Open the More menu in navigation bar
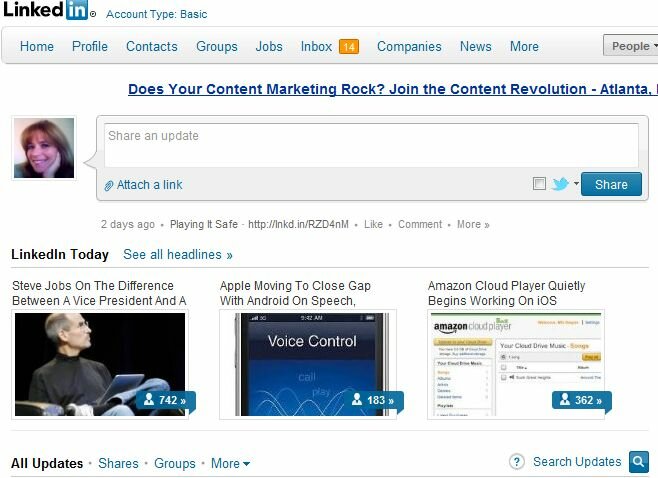Viewport: 658px width, 478px height. pyautogui.click(x=524, y=46)
